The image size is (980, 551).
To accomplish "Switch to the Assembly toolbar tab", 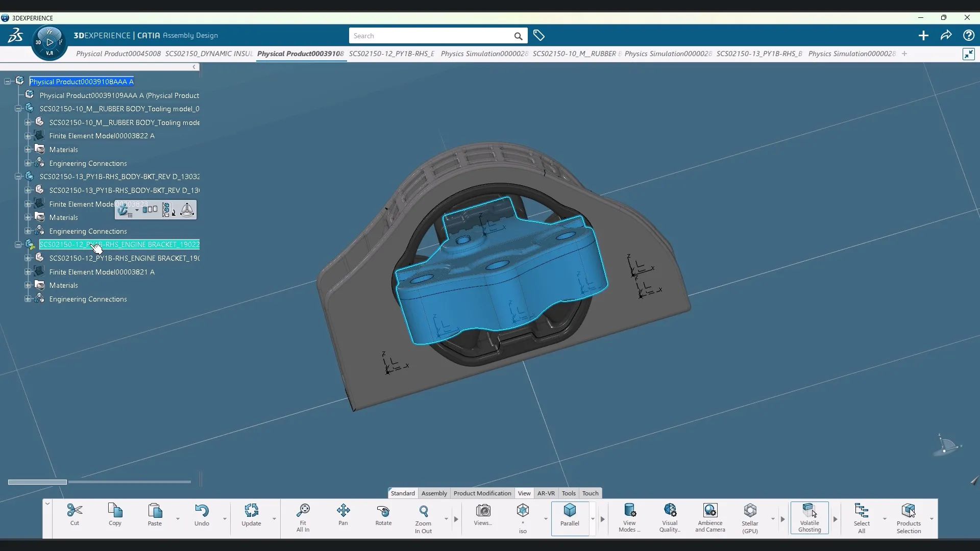I will pos(434,493).
